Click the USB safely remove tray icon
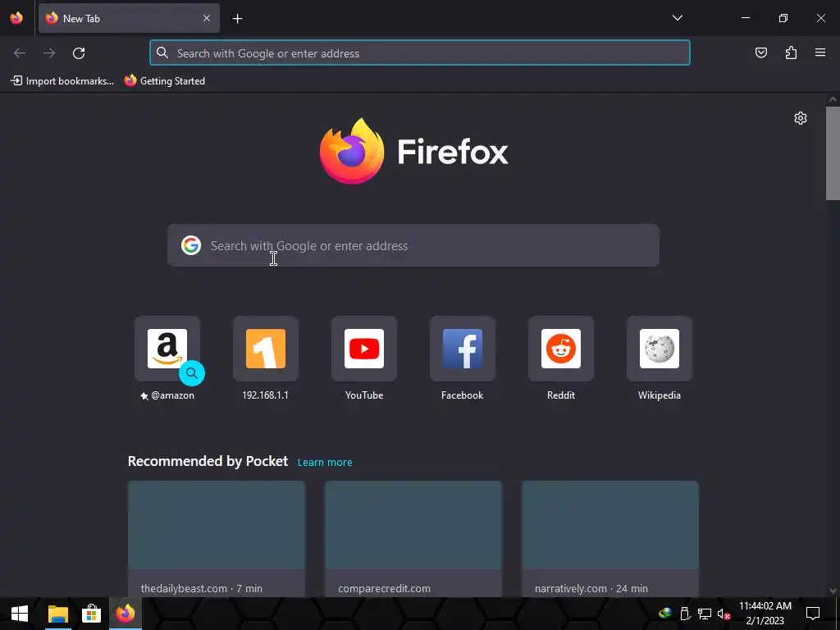This screenshot has height=630, width=840. point(685,614)
